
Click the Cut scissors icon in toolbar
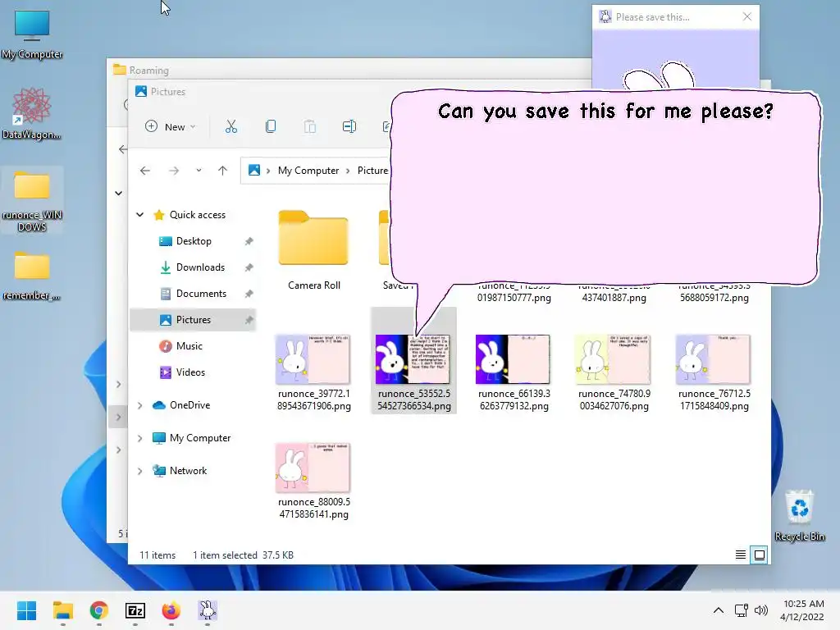point(231,127)
